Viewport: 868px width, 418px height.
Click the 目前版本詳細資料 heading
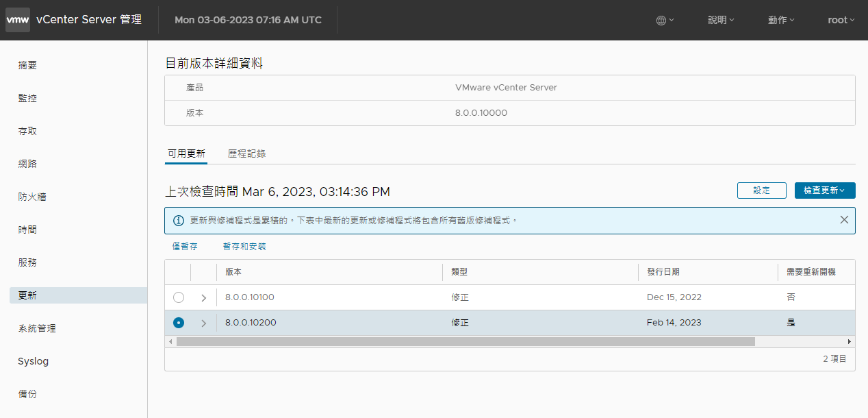(x=214, y=64)
